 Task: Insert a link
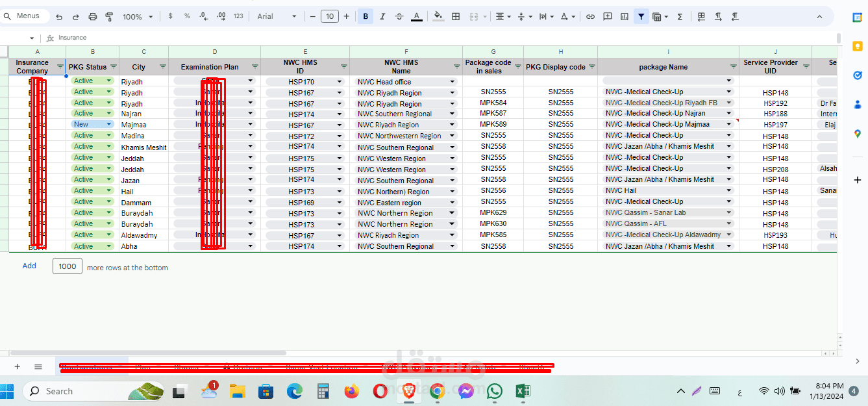tap(590, 16)
